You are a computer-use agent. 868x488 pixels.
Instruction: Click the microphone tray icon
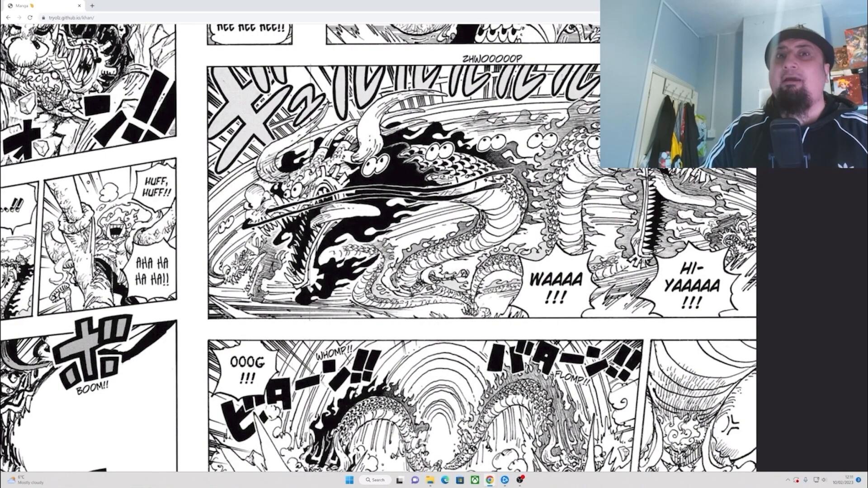coord(805,480)
